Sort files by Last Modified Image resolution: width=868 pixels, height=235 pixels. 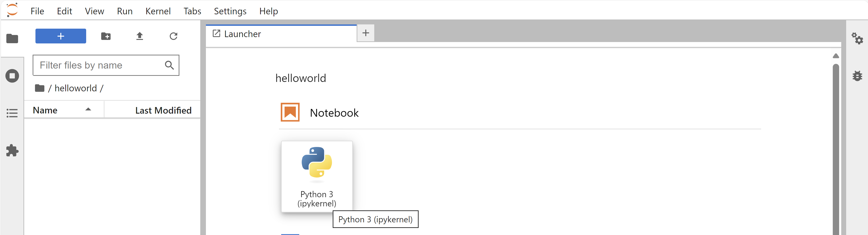163,110
